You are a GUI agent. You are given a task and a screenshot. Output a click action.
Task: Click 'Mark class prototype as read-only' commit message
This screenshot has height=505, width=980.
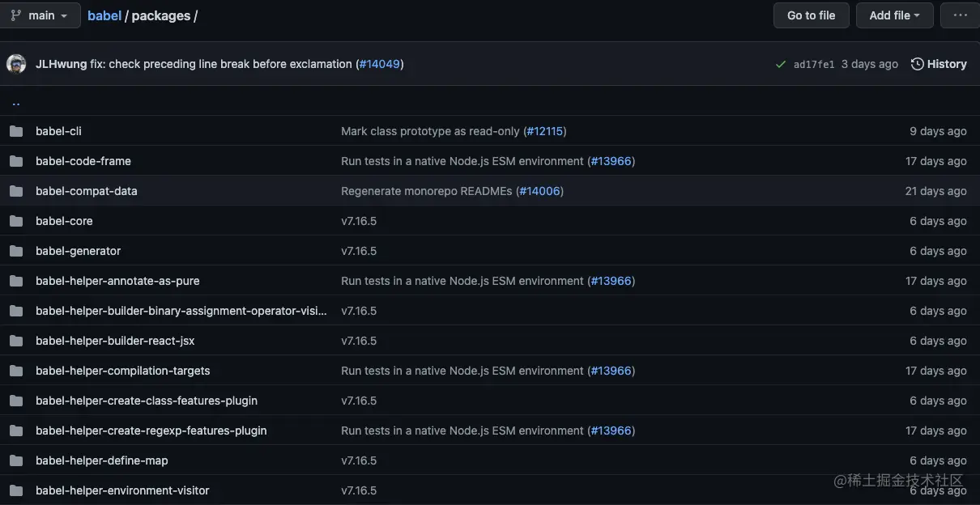pos(430,131)
